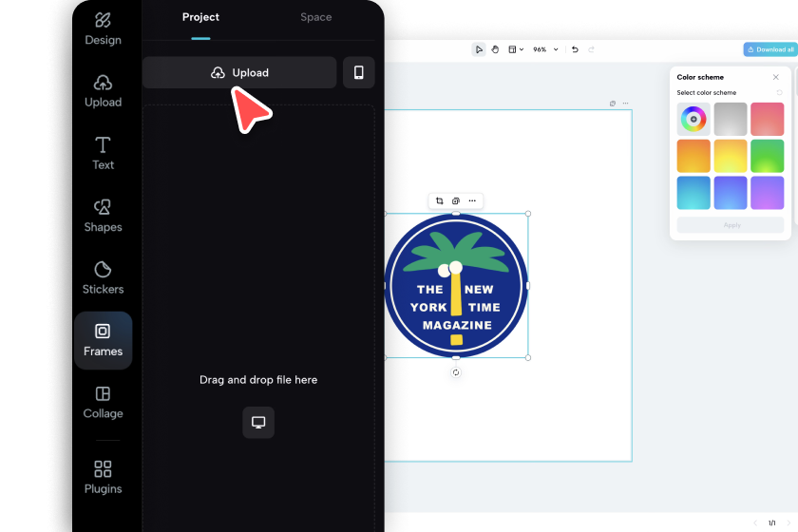Click the top-right resize handle of logo
The width and height of the screenshot is (798, 532).
(528, 214)
